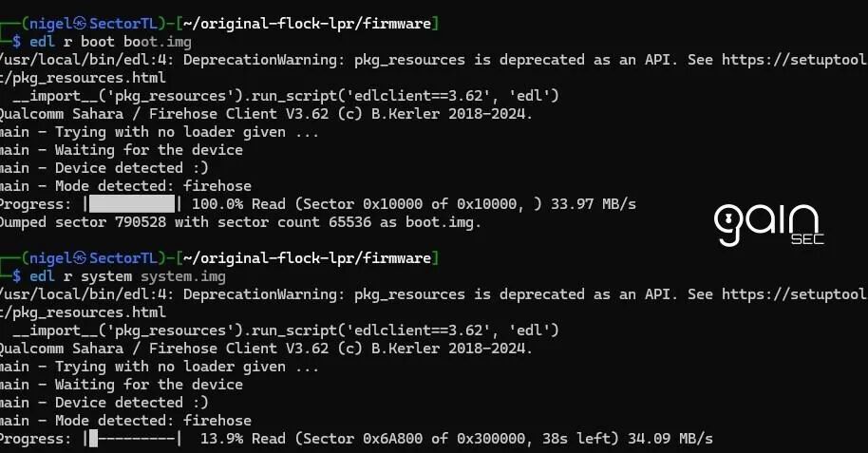Click the second firmware directory path
This screenshot has width=868, height=453.
(307, 258)
